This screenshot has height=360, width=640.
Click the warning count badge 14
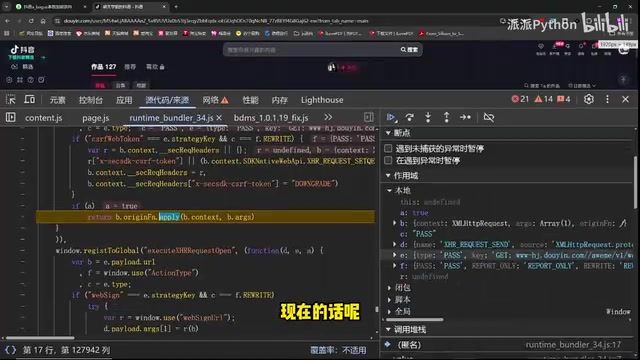[544, 99]
